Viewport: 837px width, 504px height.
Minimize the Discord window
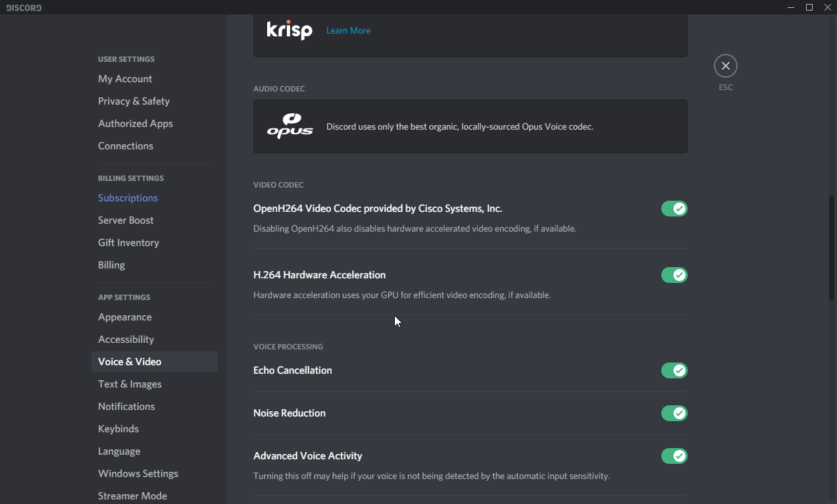[x=790, y=7]
